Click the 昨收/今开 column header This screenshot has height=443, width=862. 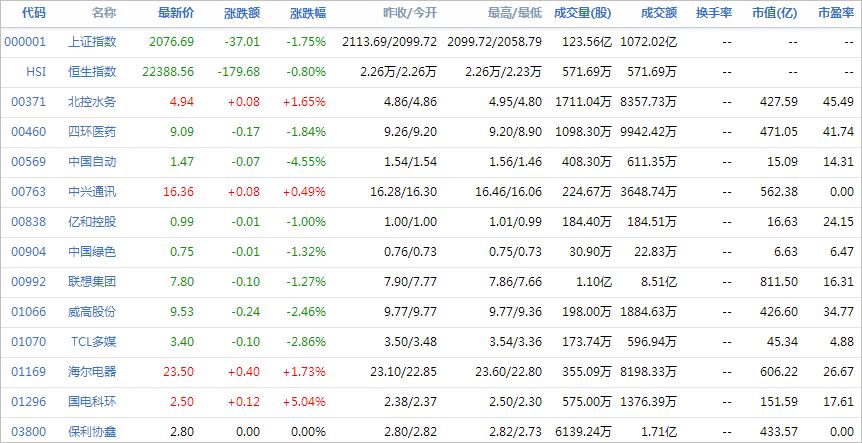410,13
